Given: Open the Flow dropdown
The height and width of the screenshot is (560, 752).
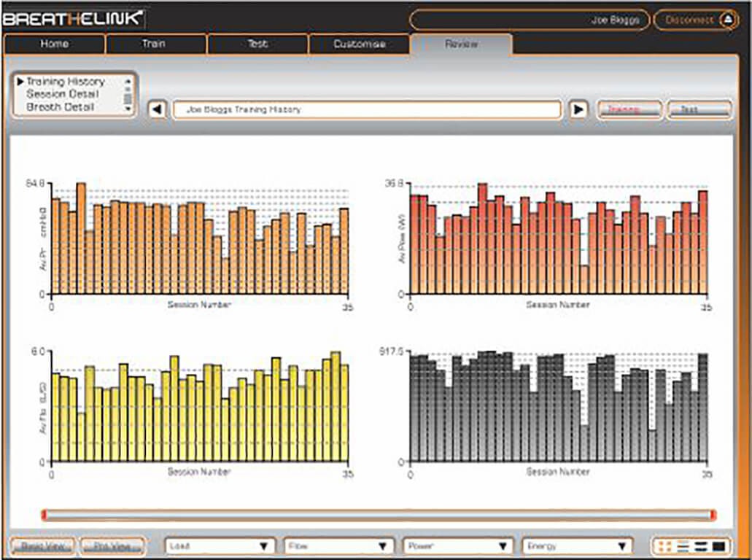Looking at the screenshot, I should coord(339,545).
